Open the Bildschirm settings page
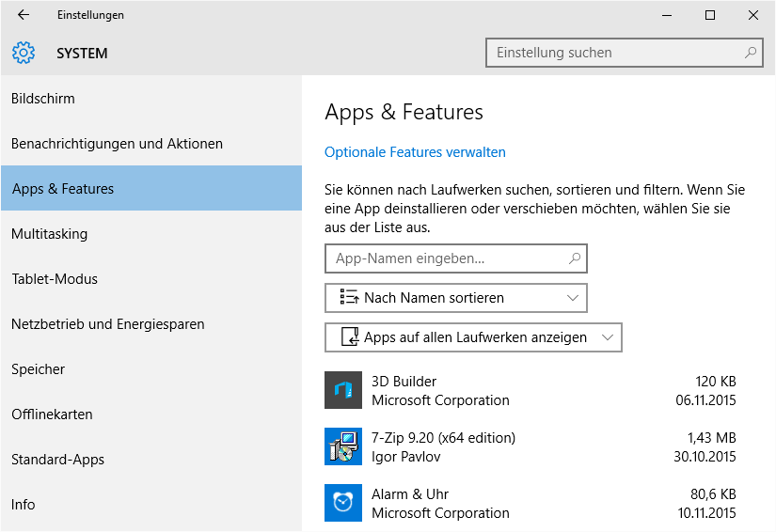The width and height of the screenshot is (776, 532). [43, 99]
